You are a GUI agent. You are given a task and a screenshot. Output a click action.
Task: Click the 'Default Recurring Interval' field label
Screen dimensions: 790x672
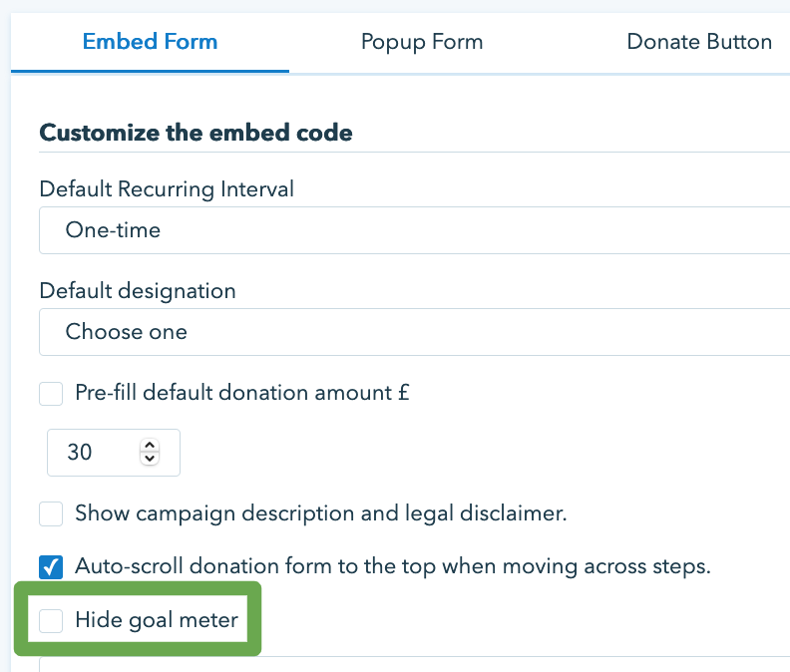(167, 188)
